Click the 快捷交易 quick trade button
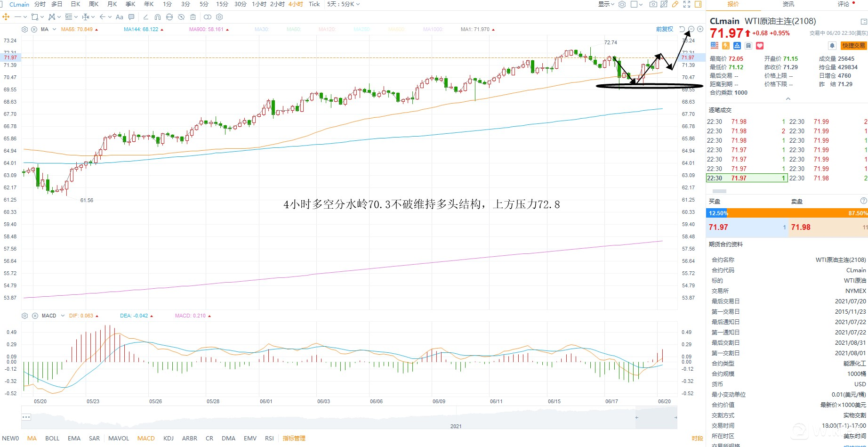 (853, 46)
